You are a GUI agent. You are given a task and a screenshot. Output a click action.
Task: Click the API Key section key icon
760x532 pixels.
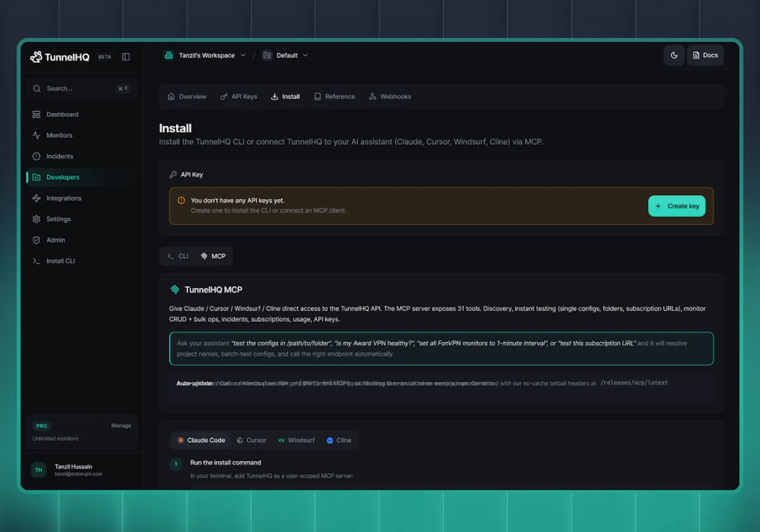(x=173, y=174)
